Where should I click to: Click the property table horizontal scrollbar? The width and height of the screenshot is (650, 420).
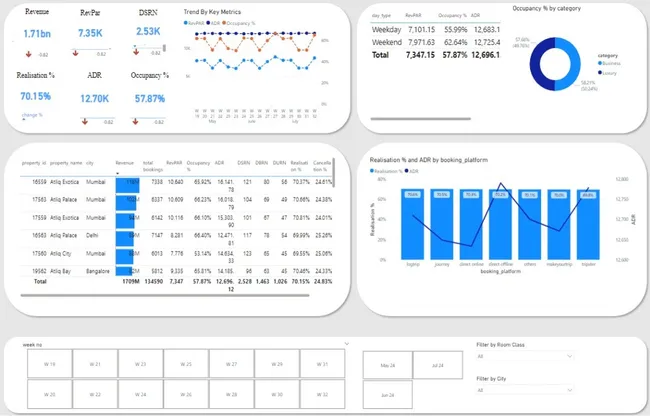click(x=165, y=296)
